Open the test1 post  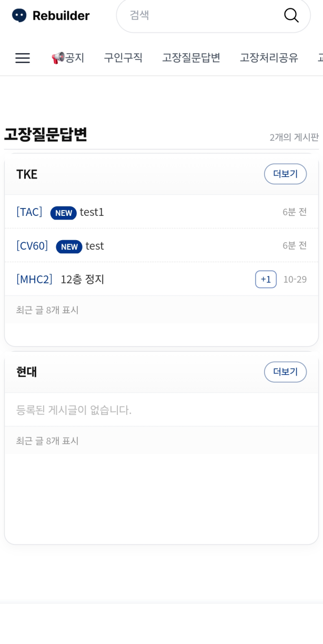point(92,212)
